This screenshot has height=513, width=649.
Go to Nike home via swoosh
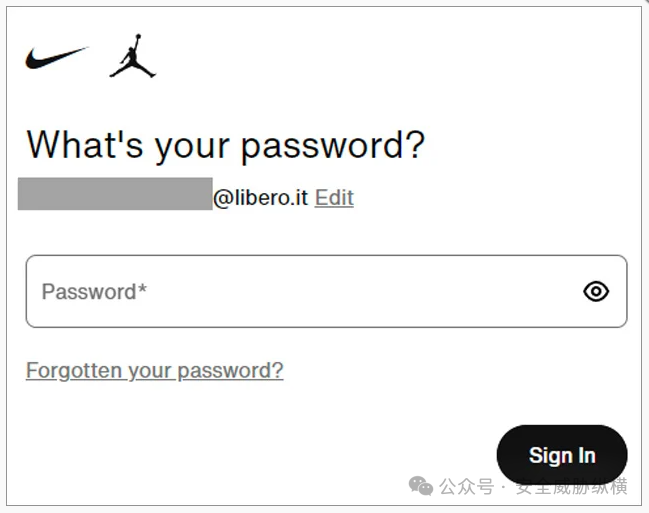tap(57, 58)
